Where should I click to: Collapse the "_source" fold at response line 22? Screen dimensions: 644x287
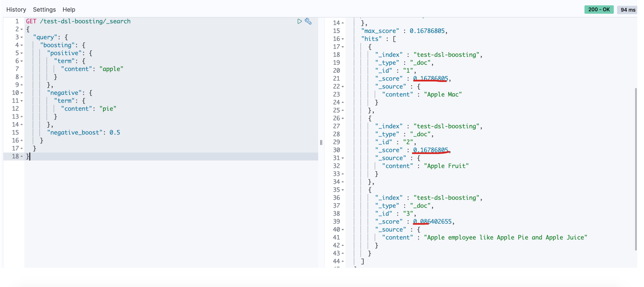click(x=343, y=87)
